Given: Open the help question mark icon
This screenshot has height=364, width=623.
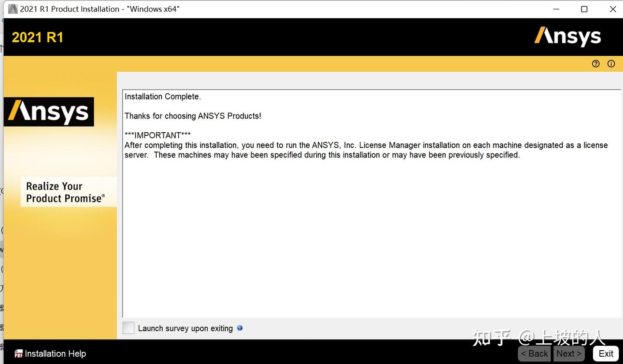Looking at the screenshot, I should 596,64.
